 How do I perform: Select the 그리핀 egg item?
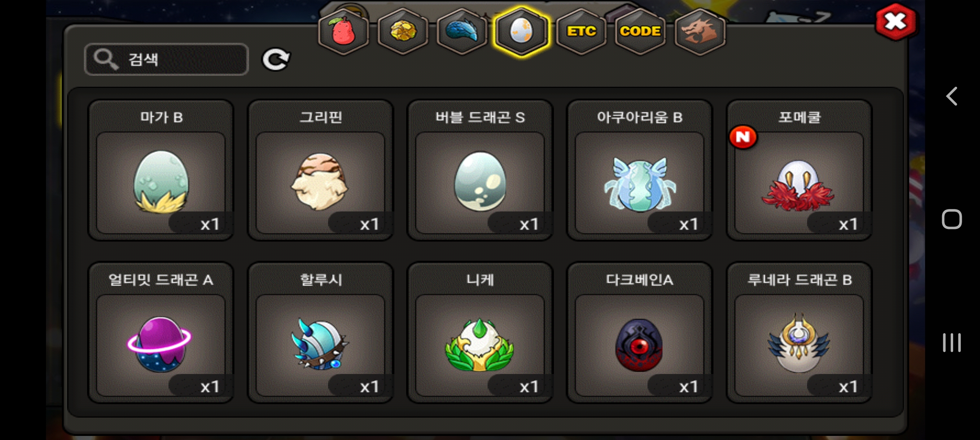pyautogui.click(x=320, y=170)
